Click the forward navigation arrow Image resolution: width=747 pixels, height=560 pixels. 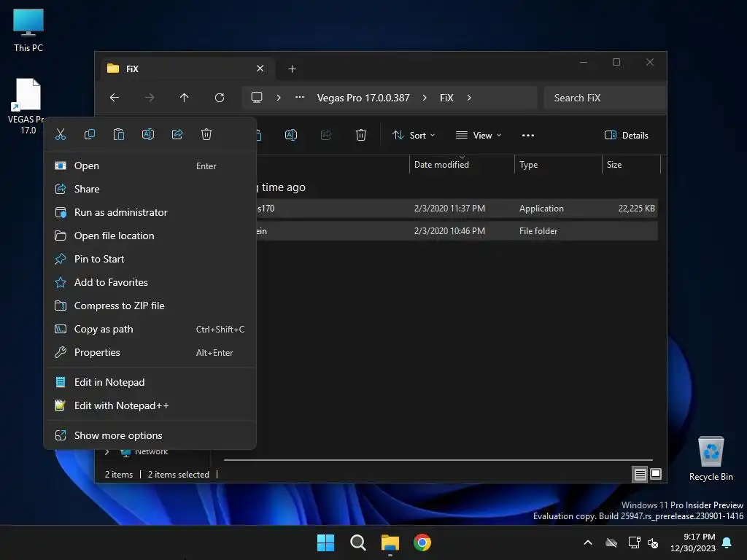pyautogui.click(x=150, y=98)
